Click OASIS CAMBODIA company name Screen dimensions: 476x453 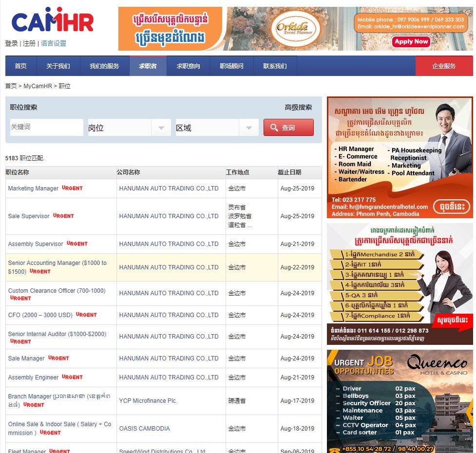[x=145, y=429]
